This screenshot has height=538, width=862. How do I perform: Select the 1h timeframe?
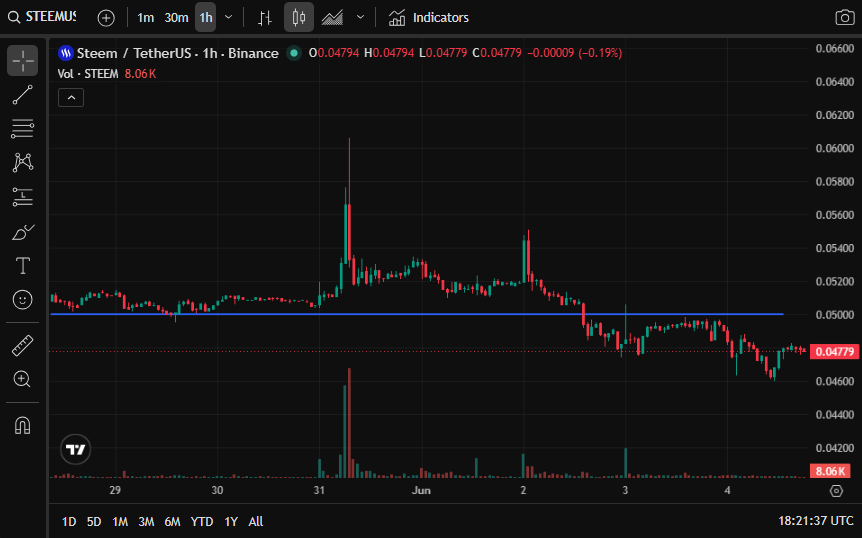tap(206, 18)
